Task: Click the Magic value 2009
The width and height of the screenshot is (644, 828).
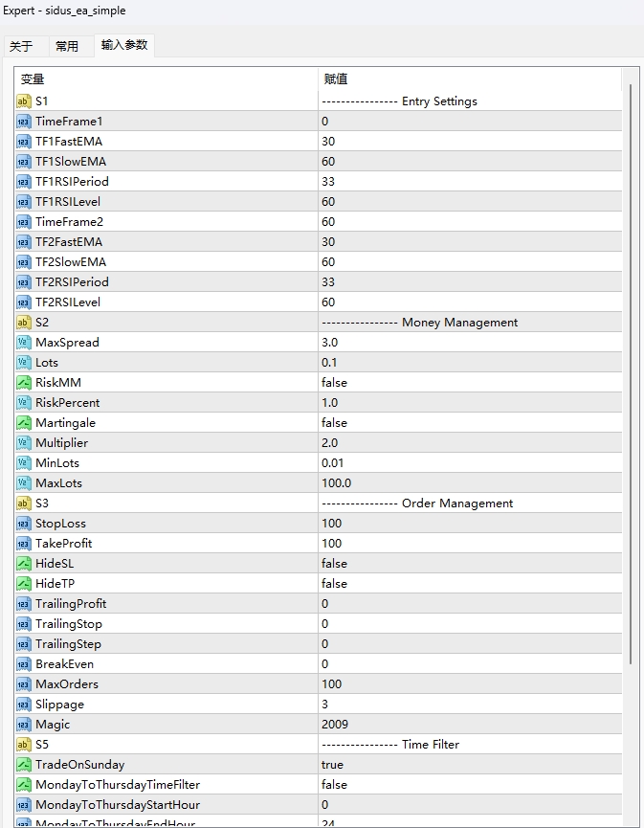Action: tap(335, 724)
